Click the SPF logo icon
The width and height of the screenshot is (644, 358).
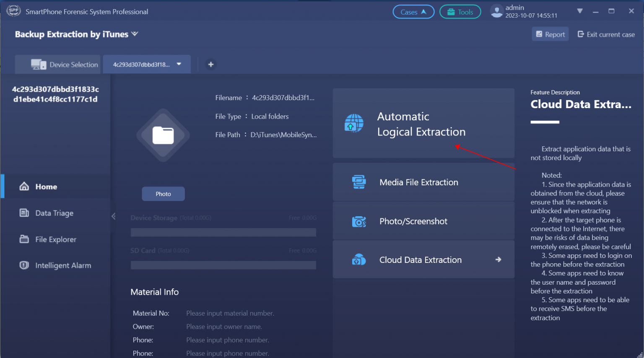tap(13, 10)
